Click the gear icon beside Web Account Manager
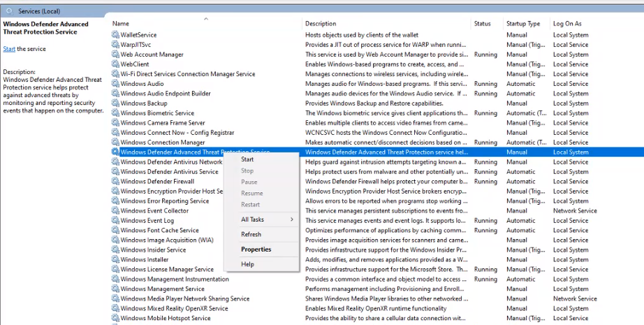The image size is (644, 325). click(115, 55)
